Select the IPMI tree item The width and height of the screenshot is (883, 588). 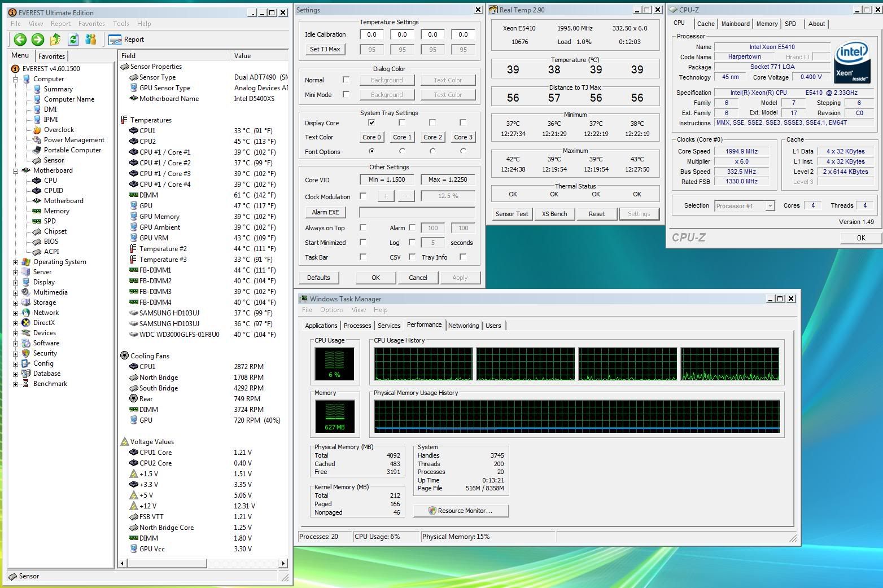pos(51,120)
